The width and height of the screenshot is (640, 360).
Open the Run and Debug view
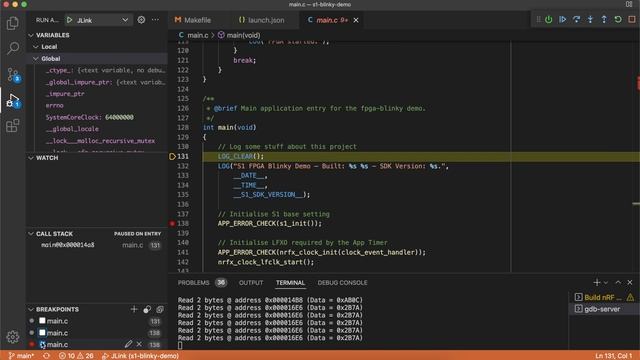13,100
